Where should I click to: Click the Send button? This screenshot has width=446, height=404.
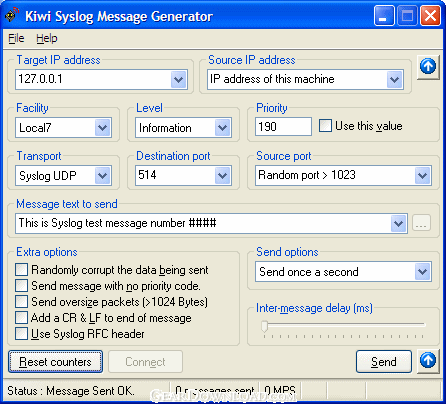click(x=384, y=362)
